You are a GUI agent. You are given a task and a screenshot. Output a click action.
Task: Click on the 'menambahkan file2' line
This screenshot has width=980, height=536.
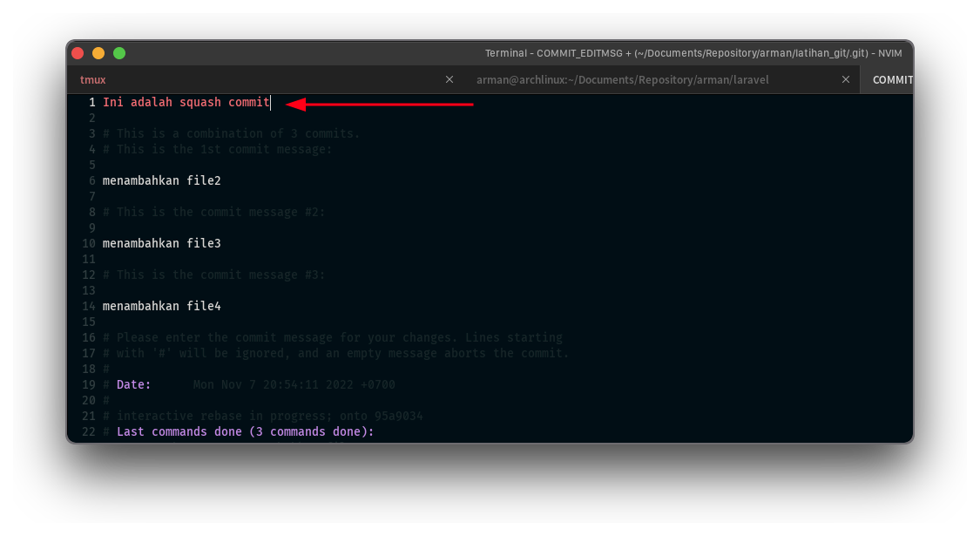pyautogui.click(x=162, y=181)
